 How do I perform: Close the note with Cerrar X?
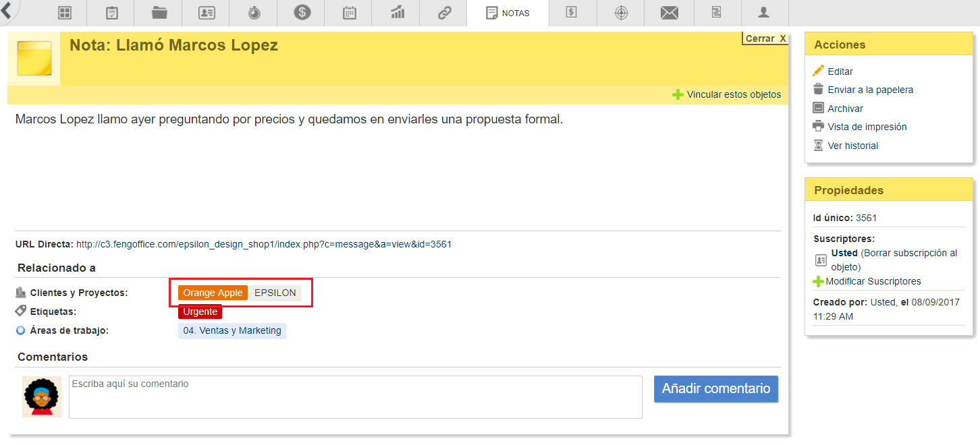765,38
